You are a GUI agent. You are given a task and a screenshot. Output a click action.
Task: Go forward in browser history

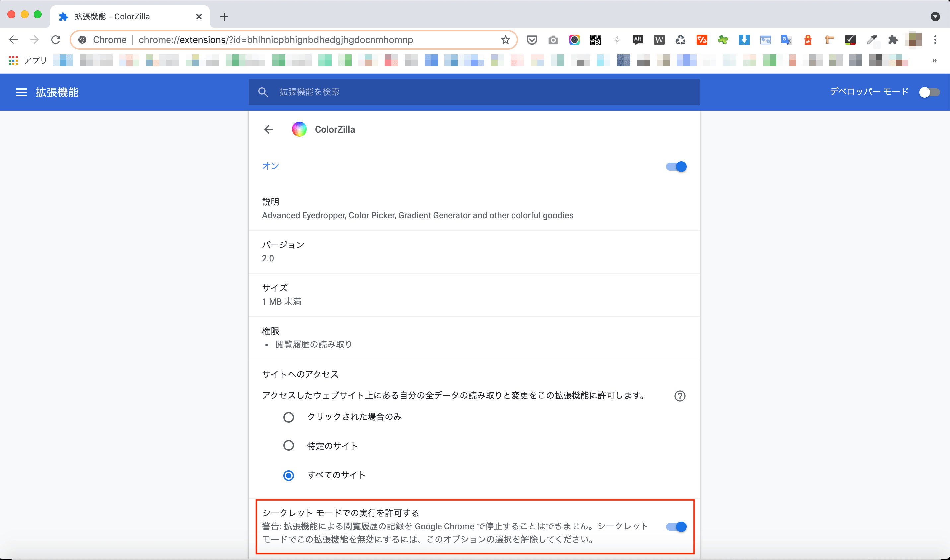[x=34, y=40]
